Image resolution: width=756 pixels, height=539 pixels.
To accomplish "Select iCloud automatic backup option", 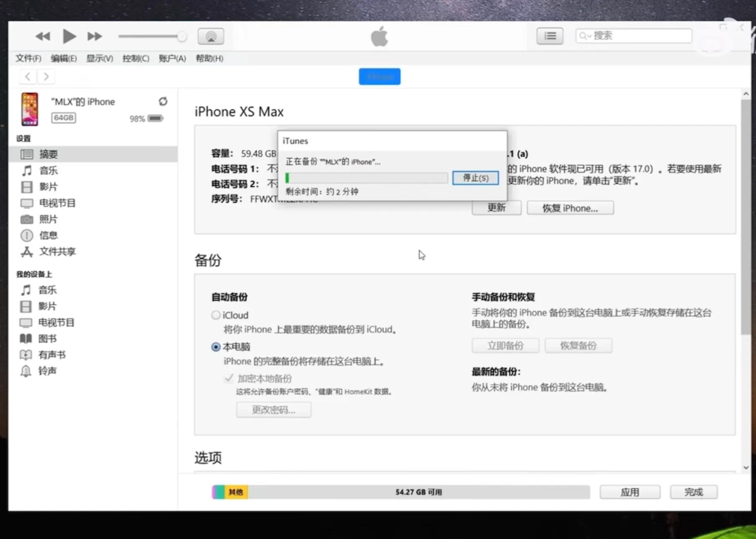I will click(x=216, y=315).
